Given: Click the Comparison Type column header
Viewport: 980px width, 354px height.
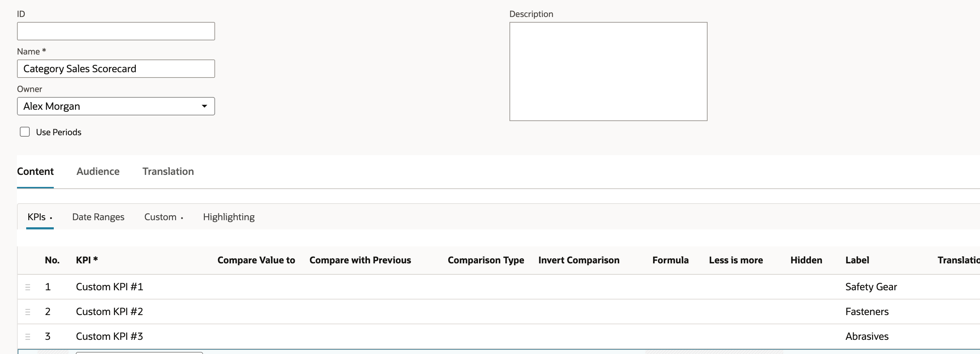Looking at the screenshot, I should pyautogui.click(x=485, y=260).
